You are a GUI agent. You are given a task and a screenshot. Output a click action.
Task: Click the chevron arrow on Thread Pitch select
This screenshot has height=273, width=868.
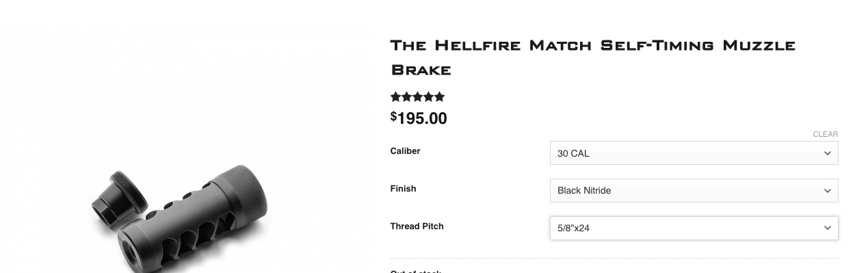pos(827,228)
